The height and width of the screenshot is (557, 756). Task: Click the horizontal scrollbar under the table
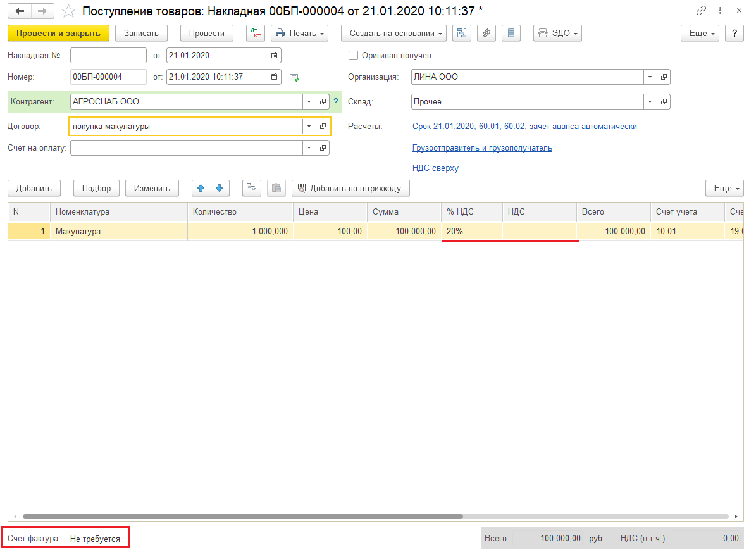point(253,516)
